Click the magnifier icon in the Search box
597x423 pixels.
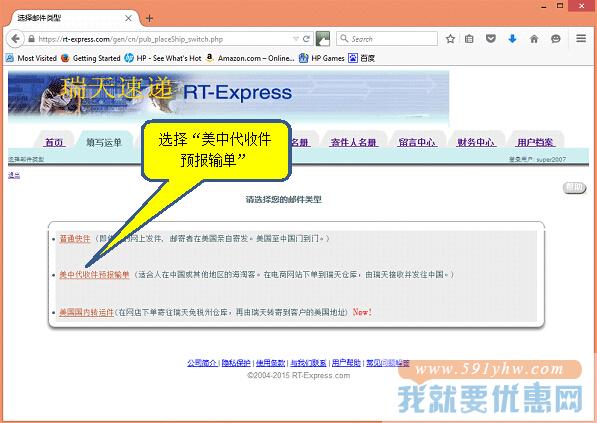[344, 38]
